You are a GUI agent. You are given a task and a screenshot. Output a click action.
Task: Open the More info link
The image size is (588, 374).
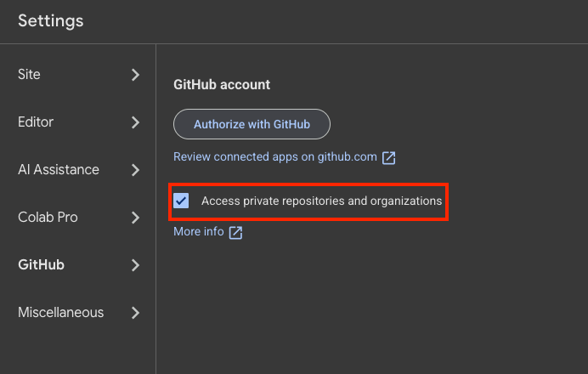coord(198,231)
